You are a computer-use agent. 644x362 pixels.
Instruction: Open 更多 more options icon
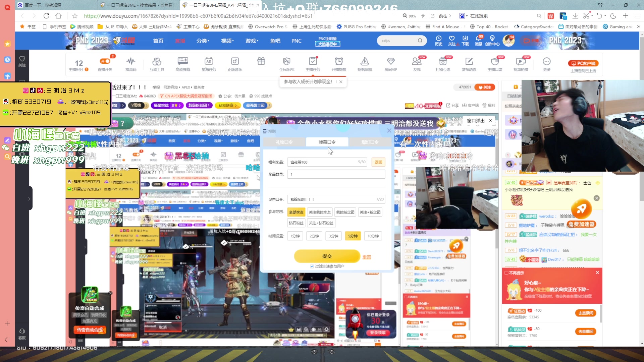547,64
